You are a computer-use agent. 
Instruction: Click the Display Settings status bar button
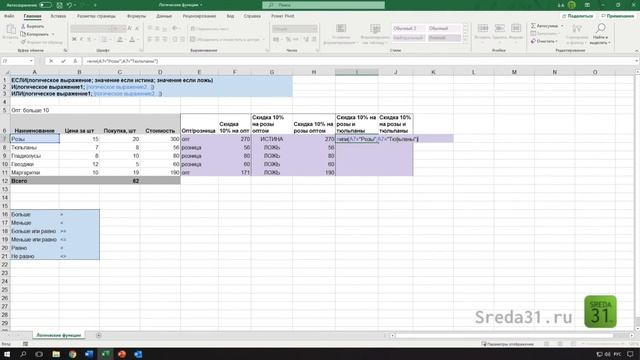point(508,344)
